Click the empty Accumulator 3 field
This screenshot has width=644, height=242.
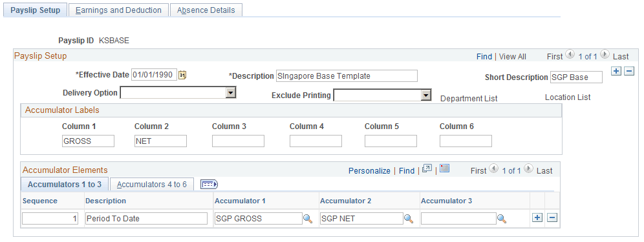(x=458, y=219)
